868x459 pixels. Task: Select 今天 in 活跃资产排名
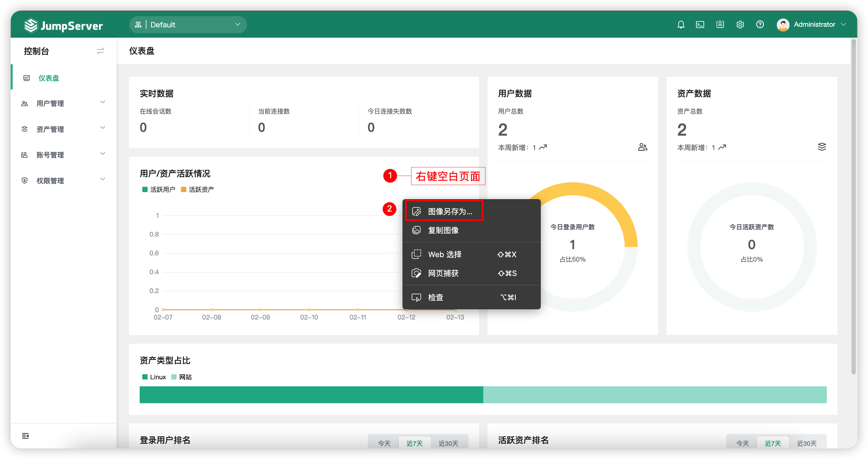(x=742, y=443)
